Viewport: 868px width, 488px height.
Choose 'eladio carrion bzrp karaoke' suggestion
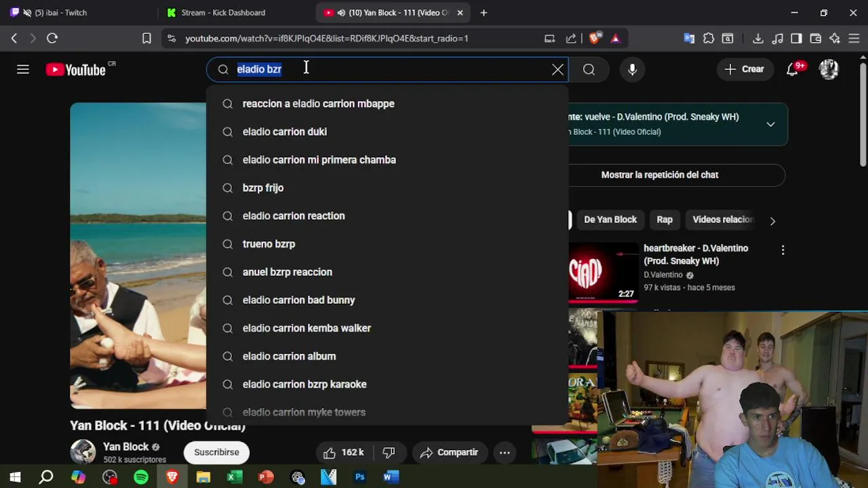pyautogui.click(x=387, y=384)
